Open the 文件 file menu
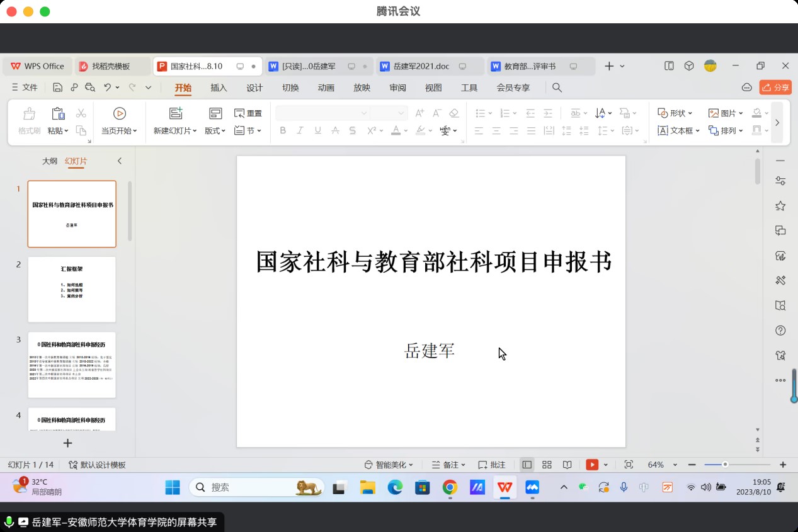The width and height of the screenshot is (798, 532). coord(25,88)
